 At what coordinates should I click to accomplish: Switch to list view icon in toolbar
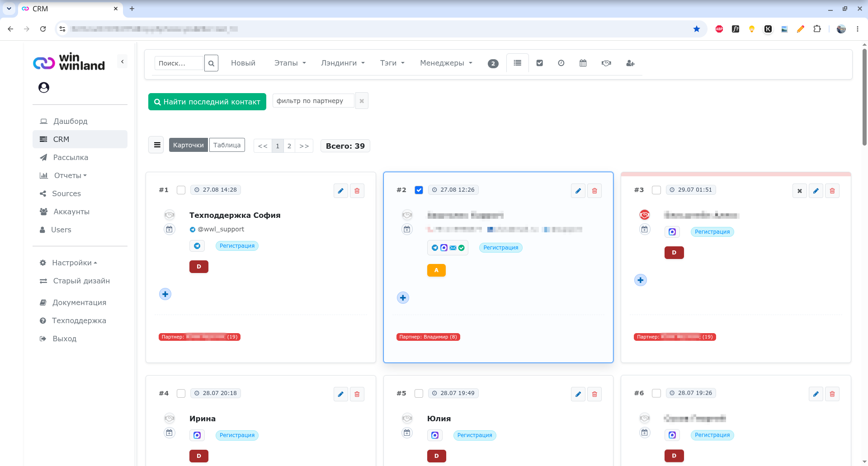pyautogui.click(x=518, y=63)
